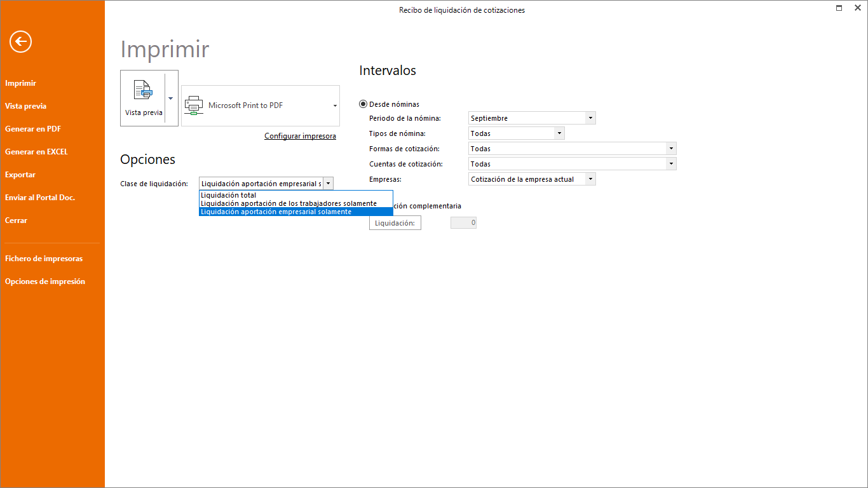Click the Liquidación number field showing 0
This screenshot has height=488, width=868.
point(463,223)
